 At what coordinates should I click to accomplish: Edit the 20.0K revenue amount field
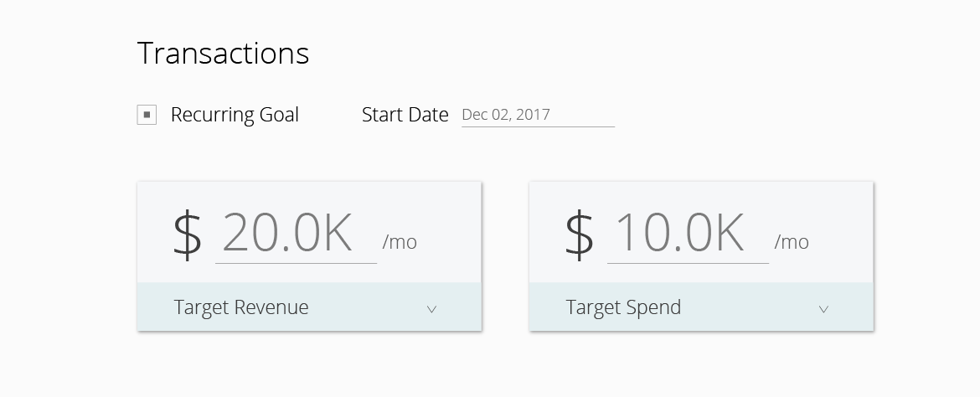296,235
